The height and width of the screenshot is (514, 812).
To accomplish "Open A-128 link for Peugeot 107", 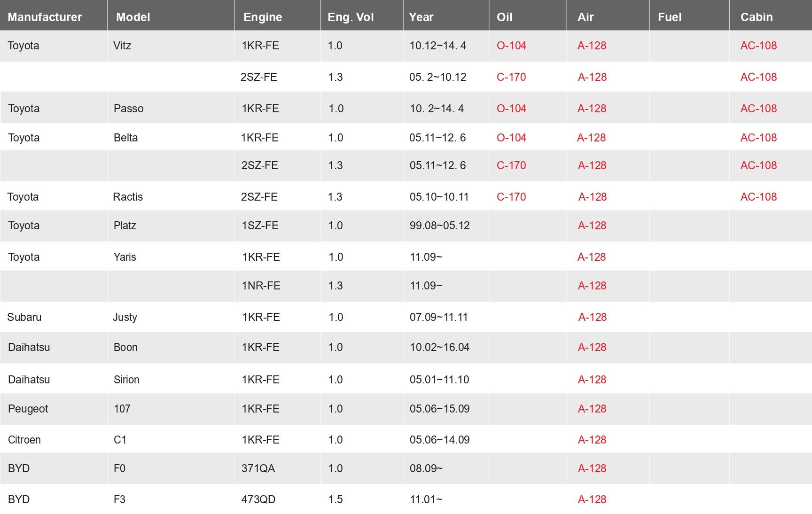I will (x=592, y=409).
